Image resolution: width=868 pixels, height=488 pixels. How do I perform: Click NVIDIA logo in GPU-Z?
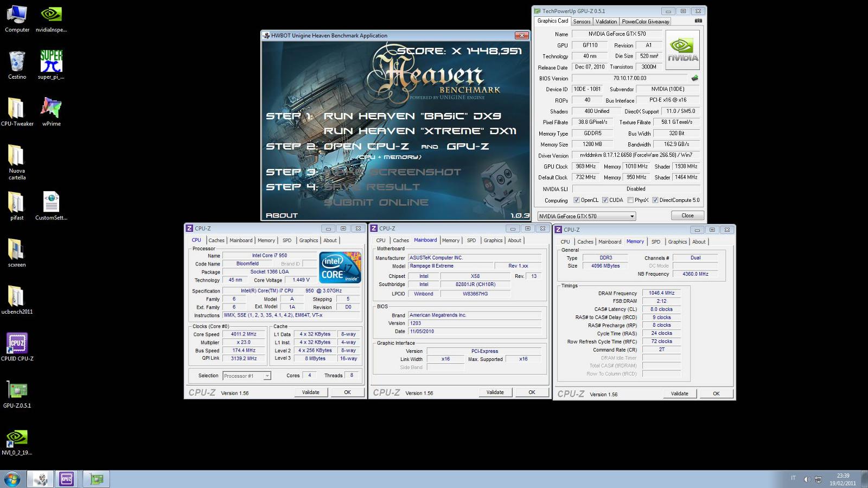pyautogui.click(x=682, y=50)
